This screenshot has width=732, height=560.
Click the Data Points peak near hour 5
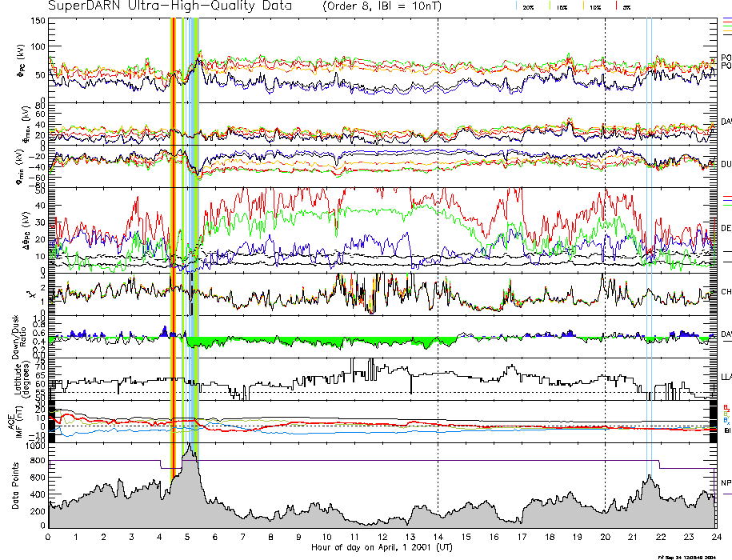click(x=189, y=448)
